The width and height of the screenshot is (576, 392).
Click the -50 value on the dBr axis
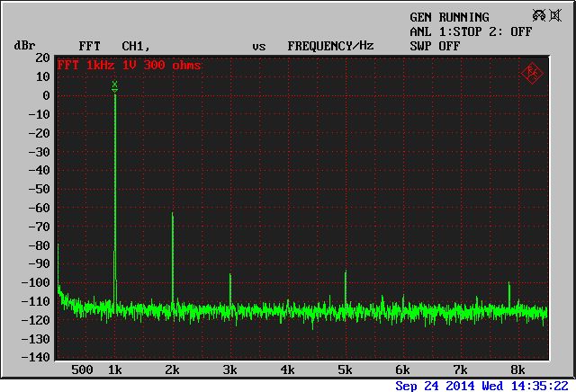(x=39, y=189)
